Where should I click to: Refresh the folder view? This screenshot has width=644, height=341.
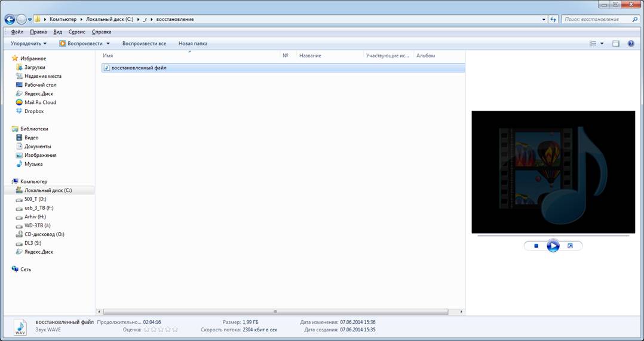[x=553, y=19]
